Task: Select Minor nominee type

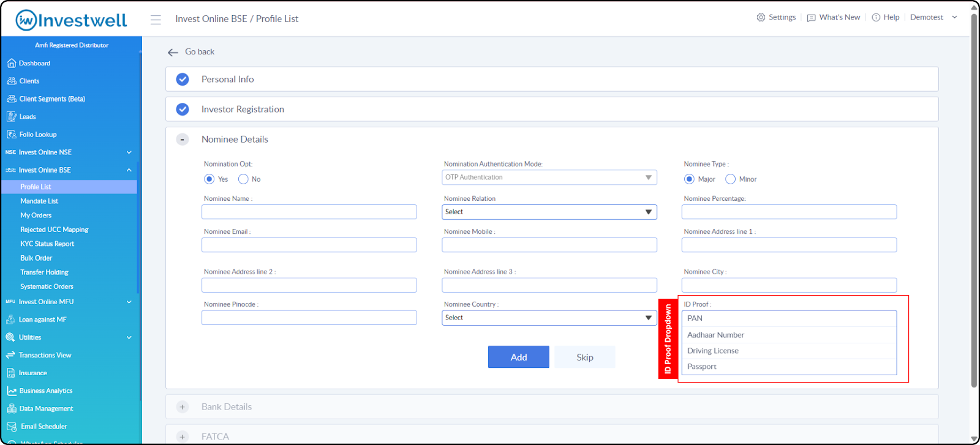Action: click(730, 179)
